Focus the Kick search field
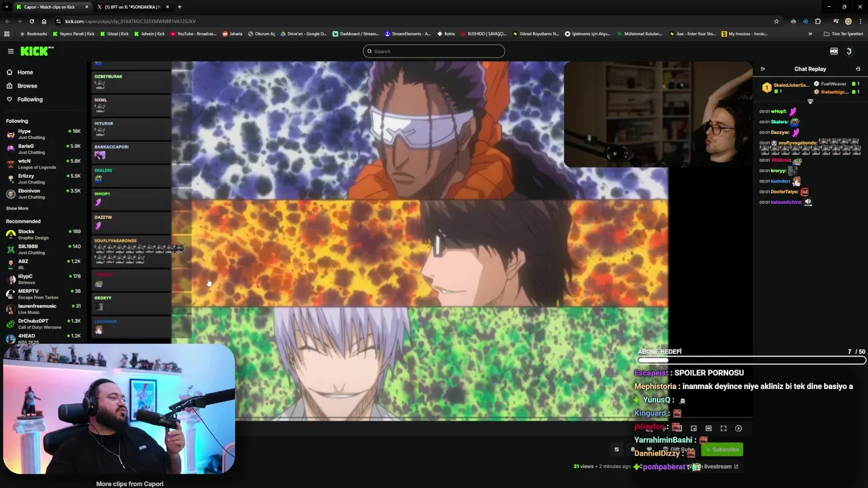This screenshot has width=868, height=488. pyautogui.click(x=434, y=51)
